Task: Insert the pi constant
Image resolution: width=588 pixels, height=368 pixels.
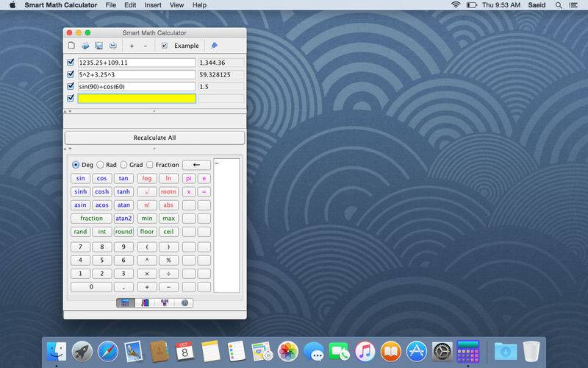Action: coord(189,178)
